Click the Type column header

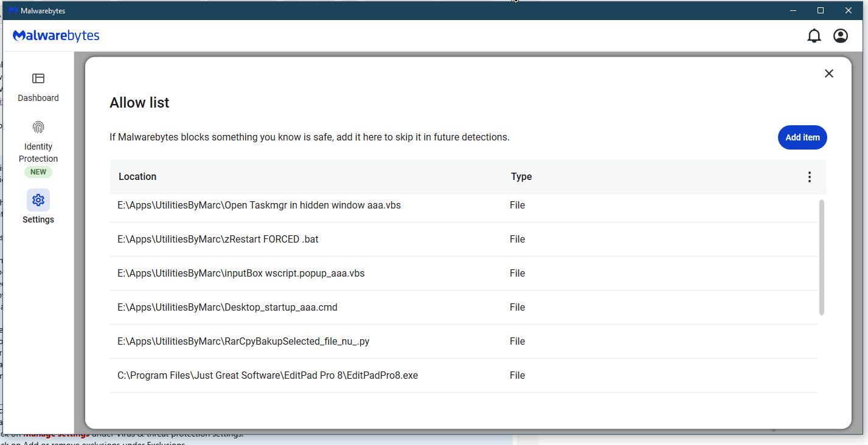click(521, 176)
